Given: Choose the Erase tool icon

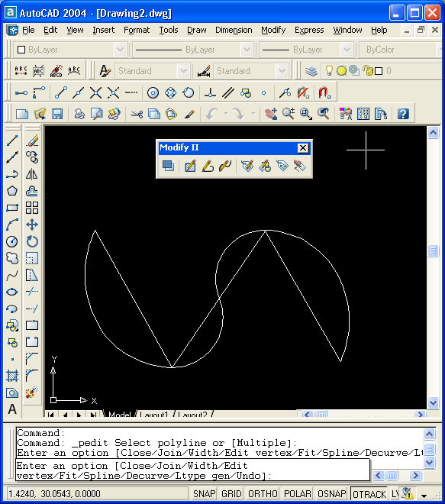Looking at the screenshot, I should (32, 141).
